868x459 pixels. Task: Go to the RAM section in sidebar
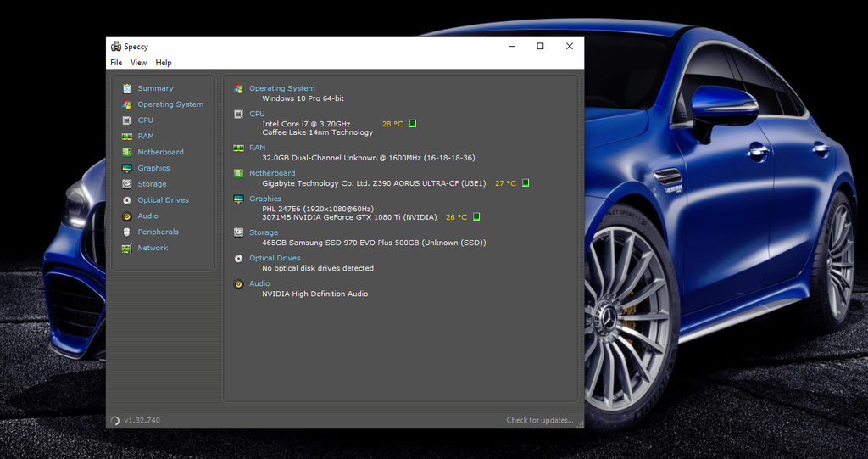[x=146, y=137]
